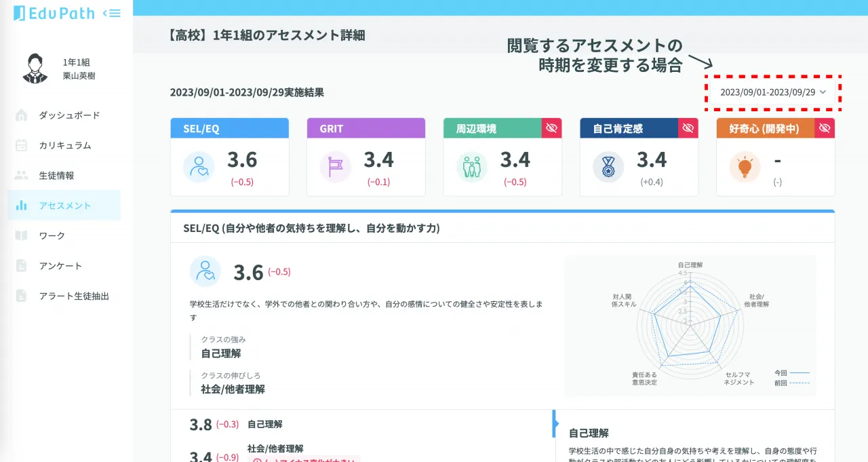
Task: Open カリキュラム in the sidebar
Action: tap(64, 145)
